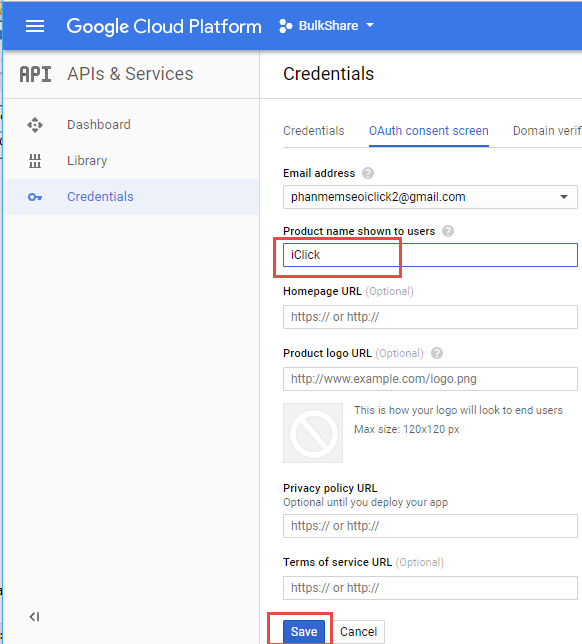The width and height of the screenshot is (582, 644).
Task: Collapse the sidebar with the arrow icon
Action: (x=35, y=617)
